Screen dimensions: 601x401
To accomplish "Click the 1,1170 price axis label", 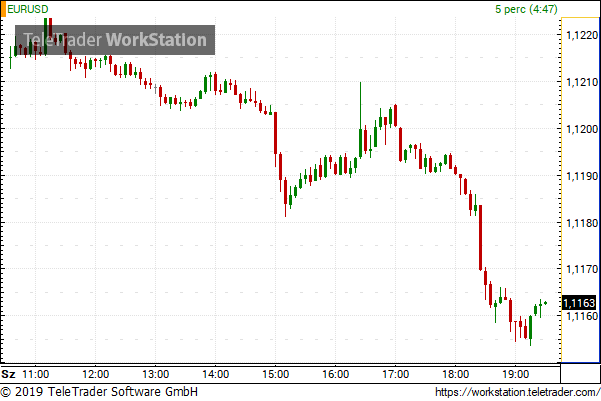I will coord(582,269).
